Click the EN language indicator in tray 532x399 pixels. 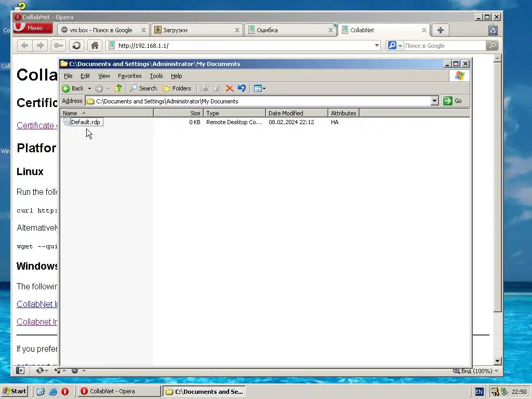pyautogui.click(x=478, y=392)
